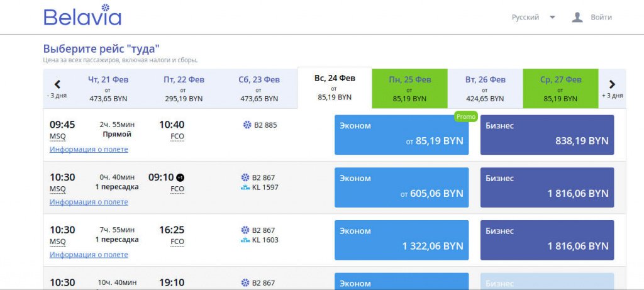The height and width of the screenshot is (290, 644).
Task: Click flight number KL 1597
Action: pos(265,187)
